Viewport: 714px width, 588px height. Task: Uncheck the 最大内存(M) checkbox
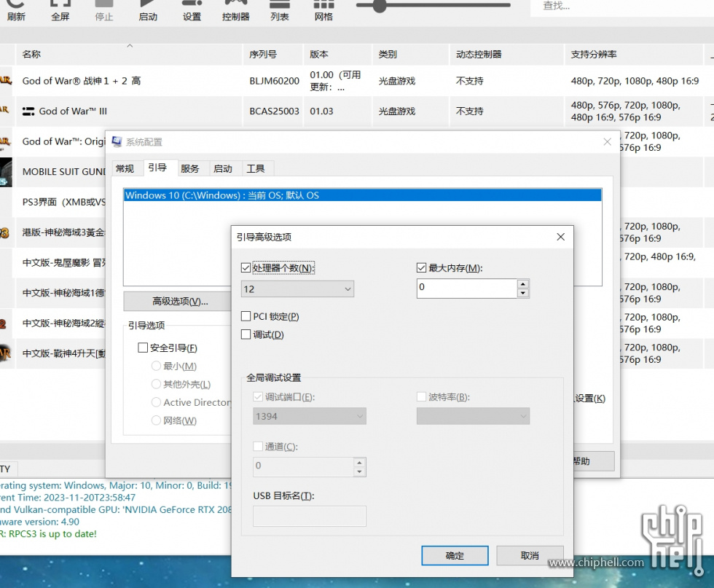click(x=422, y=268)
